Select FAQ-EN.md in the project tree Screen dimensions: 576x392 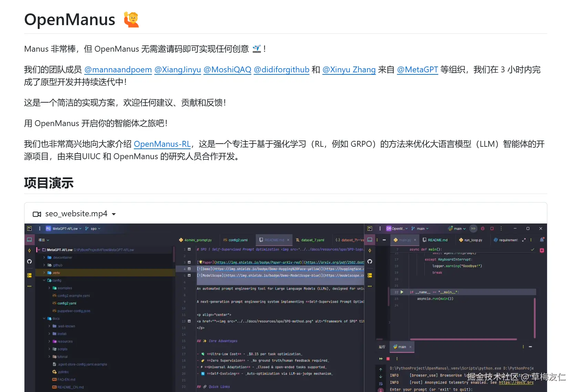[64, 380]
